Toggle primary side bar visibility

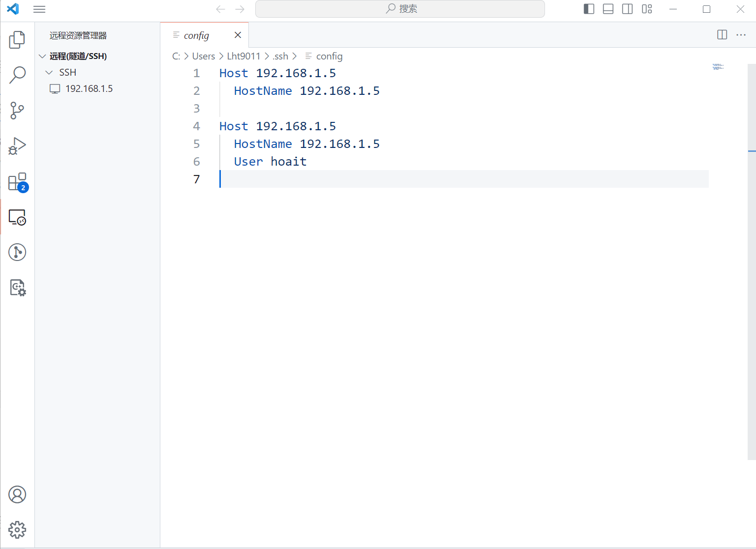589,9
